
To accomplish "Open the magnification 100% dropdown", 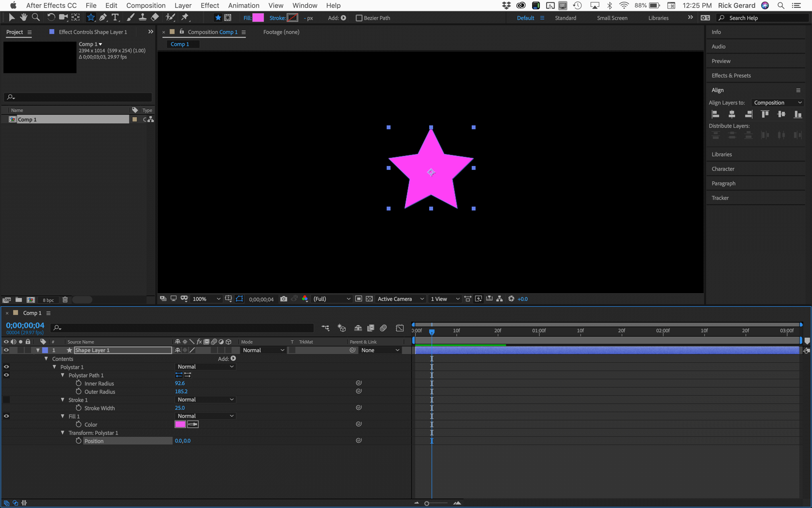I will [x=206, y=299].
